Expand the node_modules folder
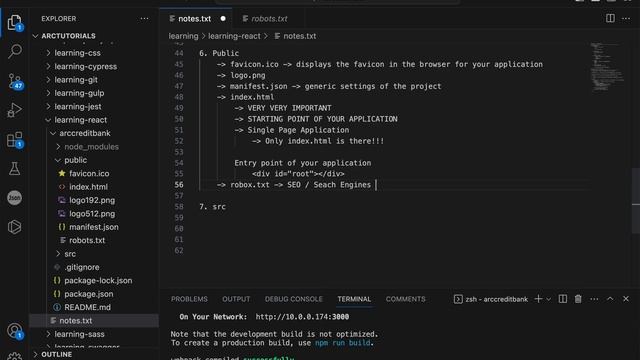This screenshot has width=640, height=360. 93,147
